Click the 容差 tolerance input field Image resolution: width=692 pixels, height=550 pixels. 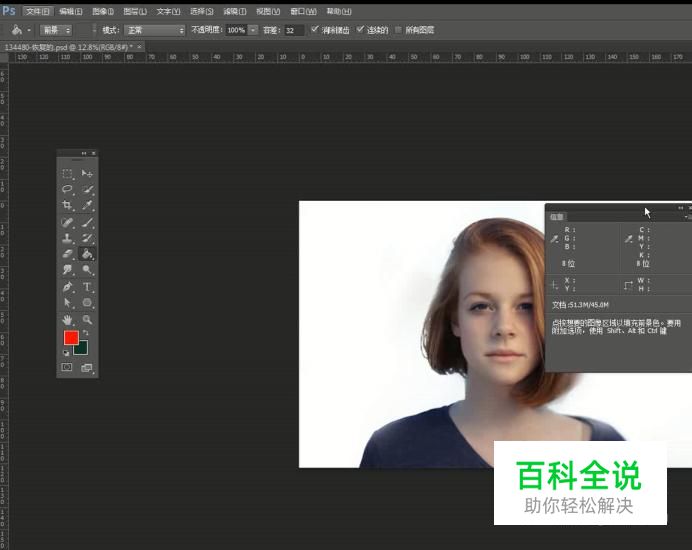pos(294,30)
